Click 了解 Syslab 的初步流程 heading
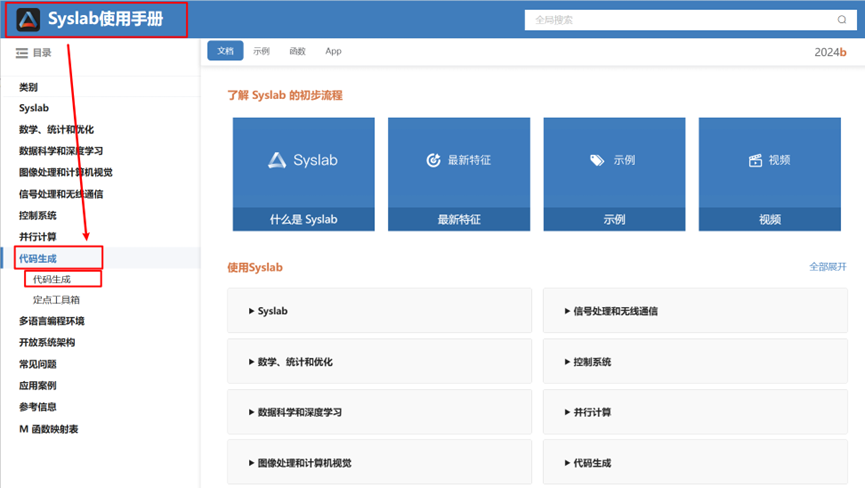 (285, 95)
